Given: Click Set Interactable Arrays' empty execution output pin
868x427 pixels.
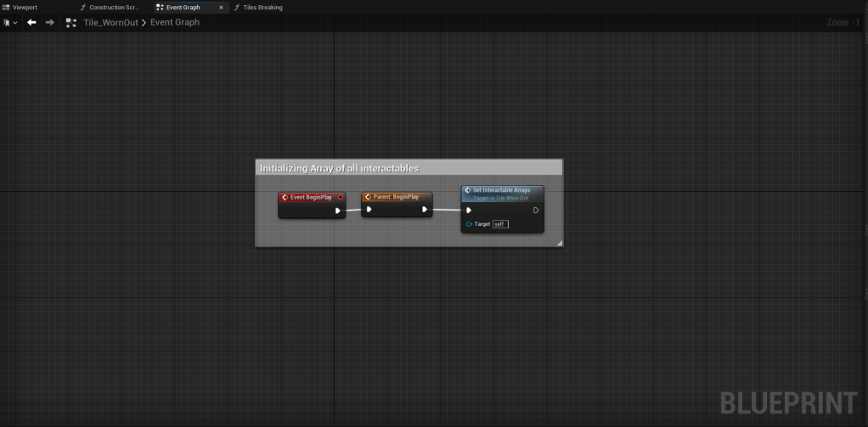Looking at the screenshot, I should [x=535, y=211].
